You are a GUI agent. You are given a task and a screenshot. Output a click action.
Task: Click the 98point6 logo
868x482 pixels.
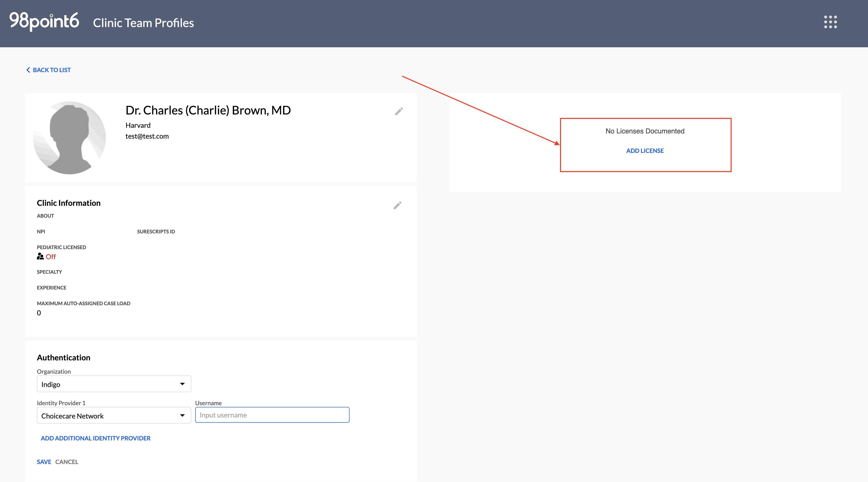(44, 21)
